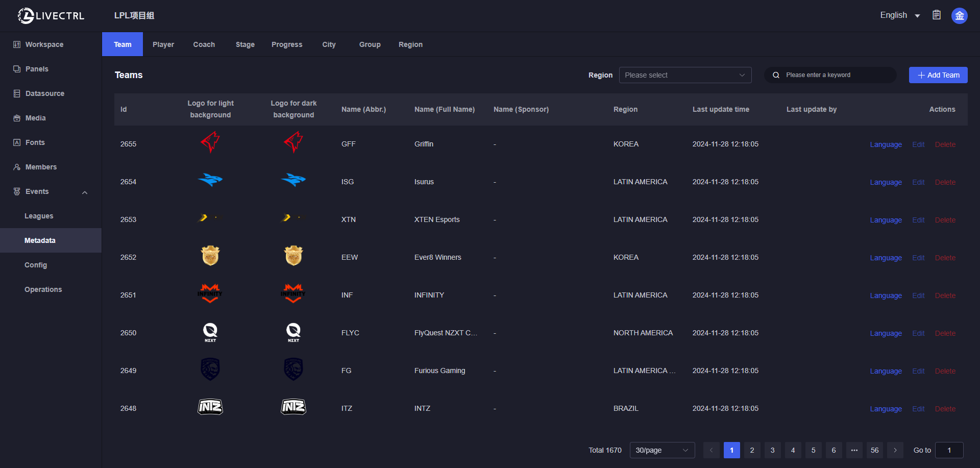Change the 30/page size dropdown
980x468 pixels.
point(661,450)
